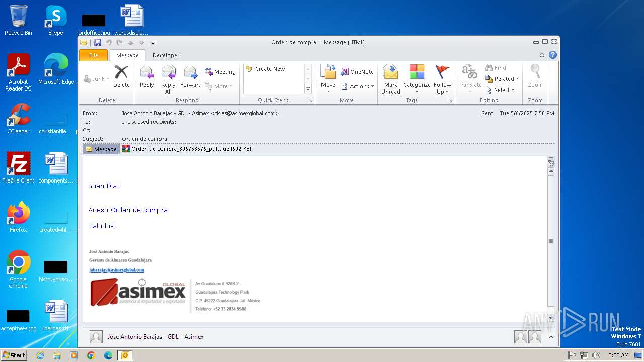Open the Recycle Bin desktop icon
The width and height of the screenshot is (644, 362).
pyautogui.click(x=18, y=20)
